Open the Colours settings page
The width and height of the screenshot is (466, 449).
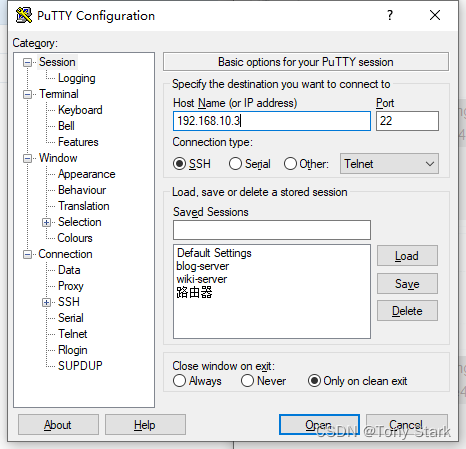75,238
